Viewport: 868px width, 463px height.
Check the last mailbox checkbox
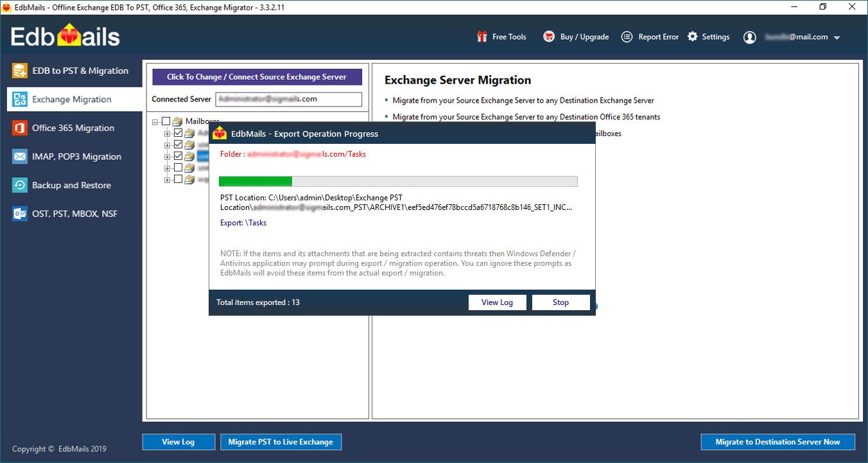pos(178,179)
